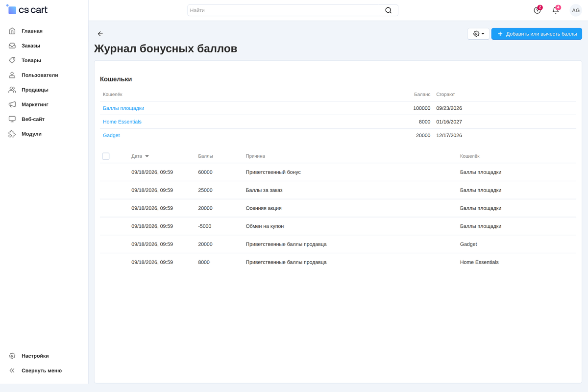Screen dimensions: 588x392
Task: Sort the journal by the Дата column
Action: point(140,156)
